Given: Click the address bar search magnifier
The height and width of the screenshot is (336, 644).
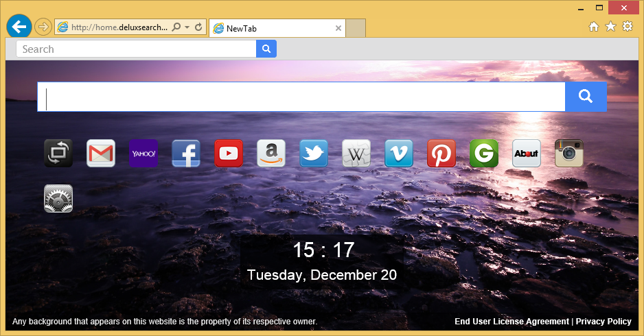Looking at the screenshot, I should point(176,27).
